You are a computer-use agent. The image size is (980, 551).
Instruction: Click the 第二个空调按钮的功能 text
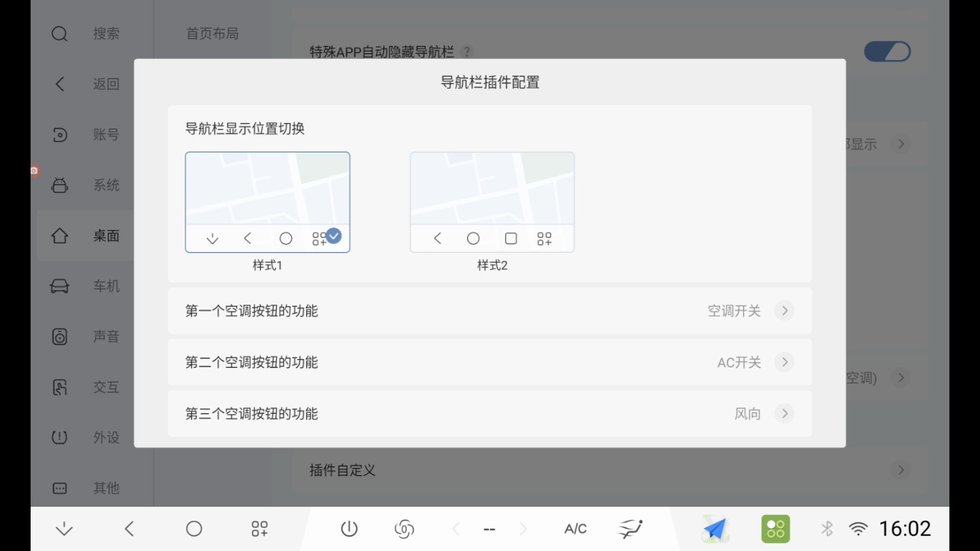point(252,362)
